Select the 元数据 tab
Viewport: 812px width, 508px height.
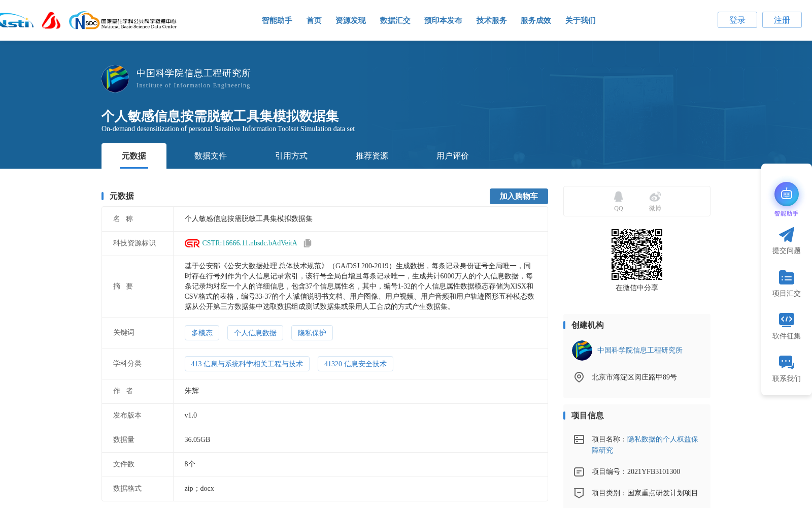[x=134, y=156]
